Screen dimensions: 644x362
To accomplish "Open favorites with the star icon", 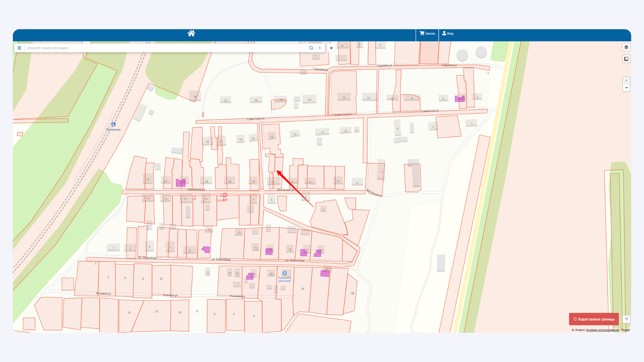I will pos(331,48).
